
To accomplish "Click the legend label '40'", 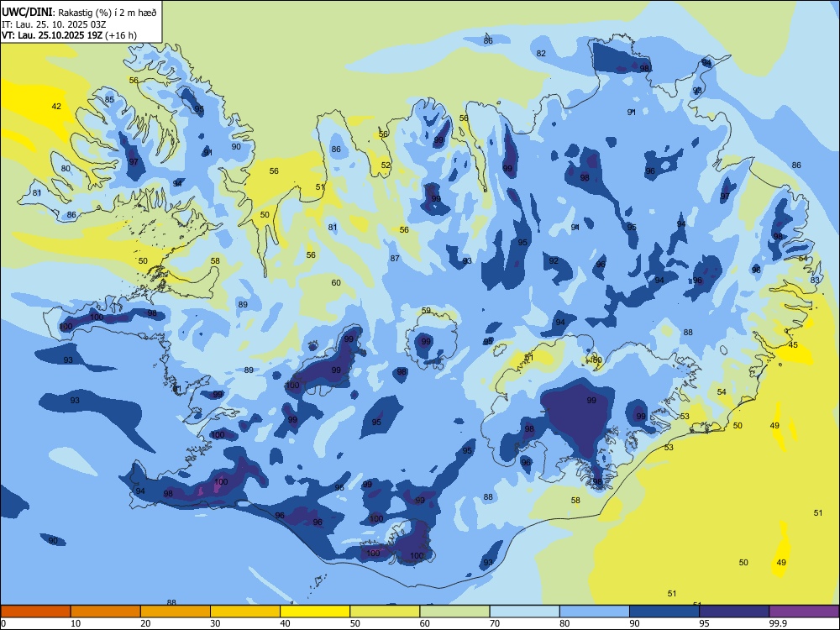I will 285,623.
